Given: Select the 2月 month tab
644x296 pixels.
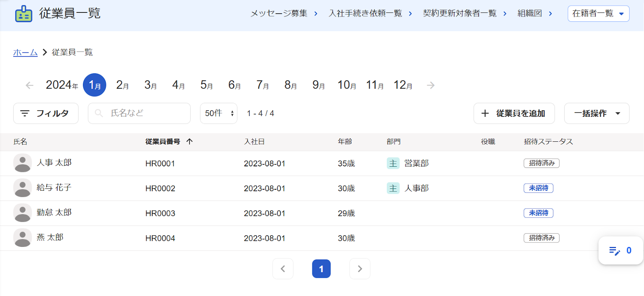Looking at the screenshot, I should [122, 85].
